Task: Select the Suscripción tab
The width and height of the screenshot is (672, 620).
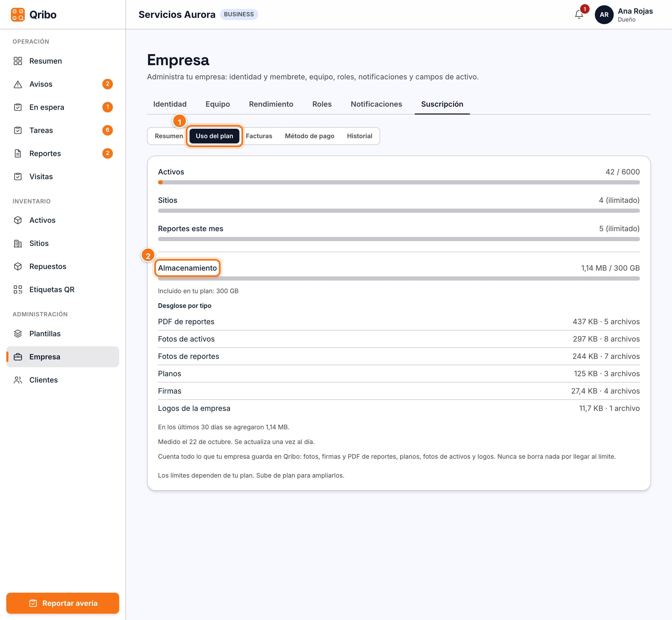Action: 442,104
